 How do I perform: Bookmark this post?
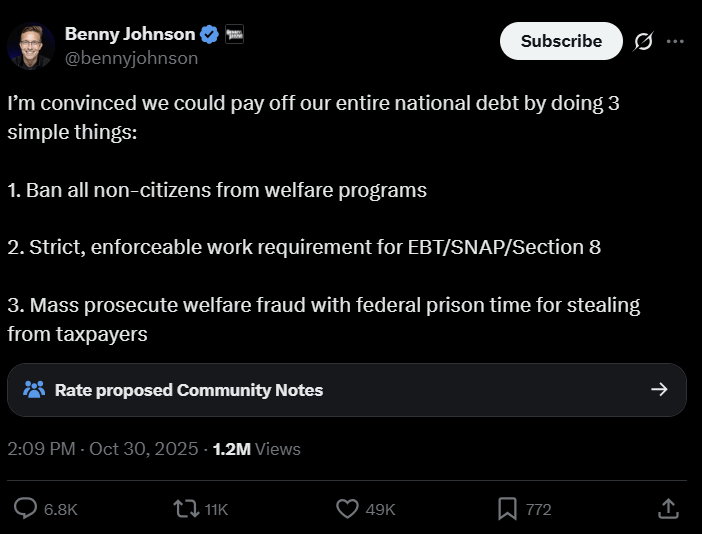click(x=507, y=509)
